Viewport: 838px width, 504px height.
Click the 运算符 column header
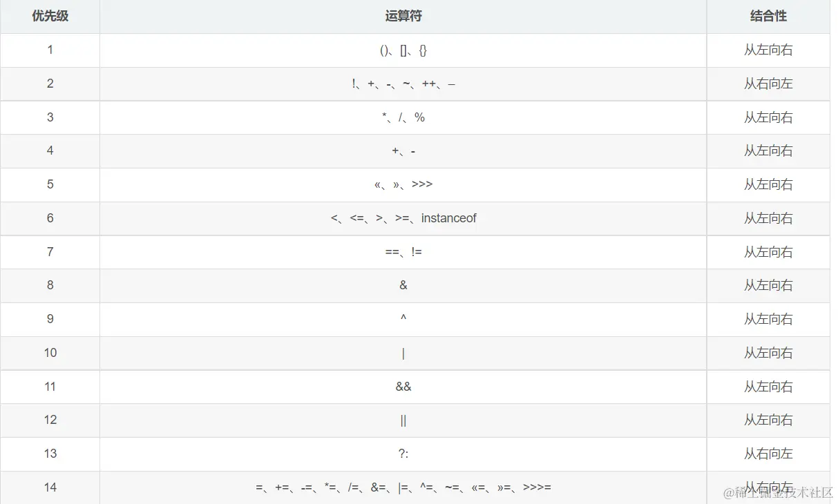(x=403, y=16)
